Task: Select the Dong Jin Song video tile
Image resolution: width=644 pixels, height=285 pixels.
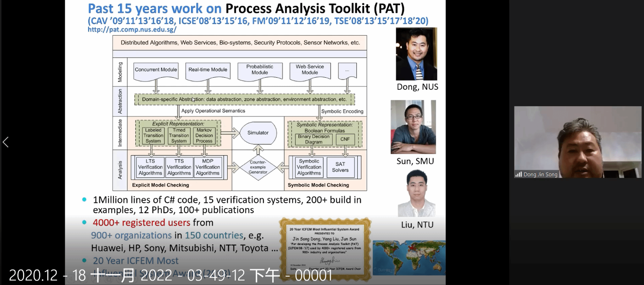Action: [578, 142]
